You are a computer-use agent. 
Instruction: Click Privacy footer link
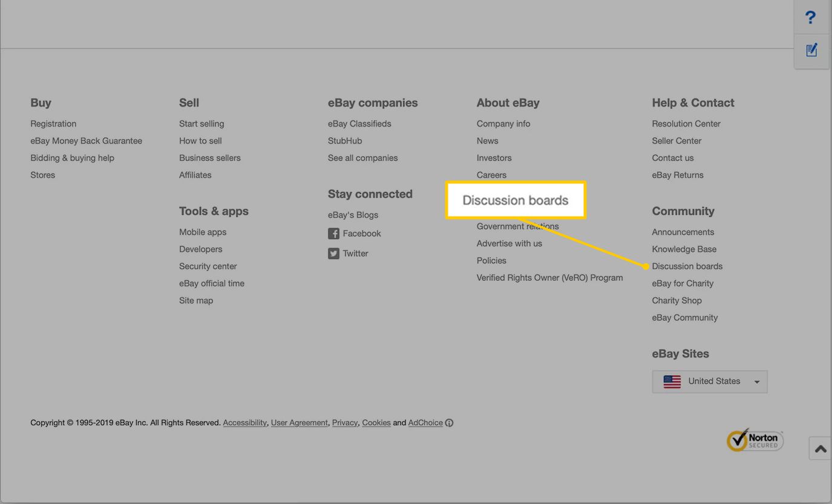[x=345, y=423]
